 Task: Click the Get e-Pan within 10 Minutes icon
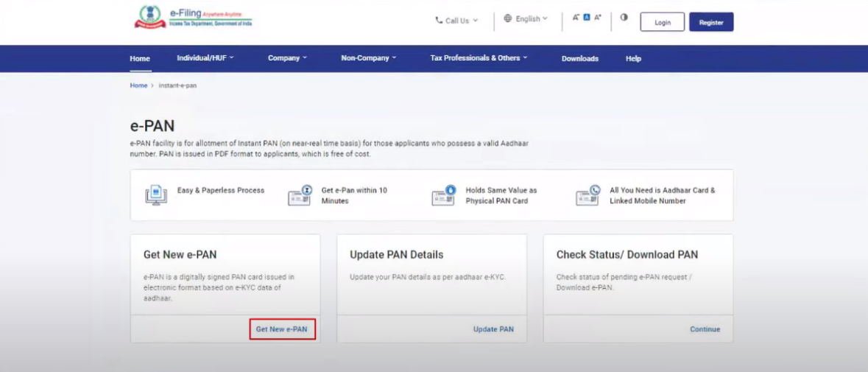point(300,195)
